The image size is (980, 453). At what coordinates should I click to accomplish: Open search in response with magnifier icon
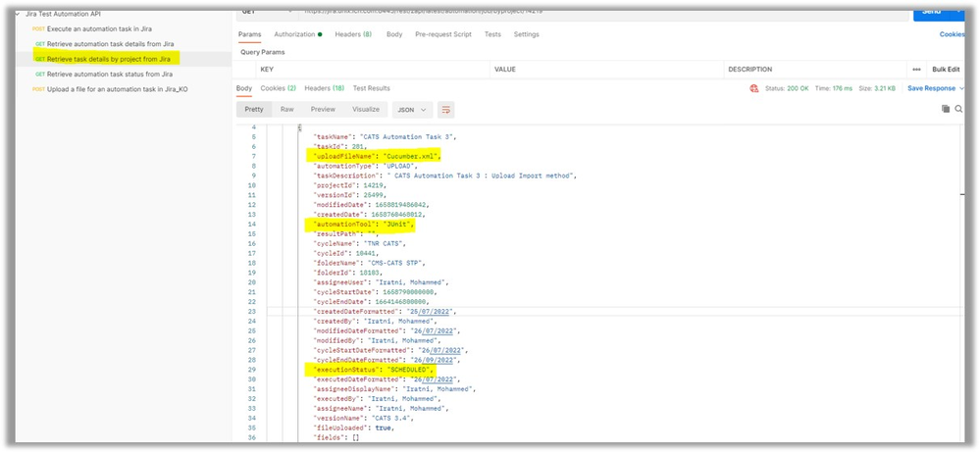[958, 110]
